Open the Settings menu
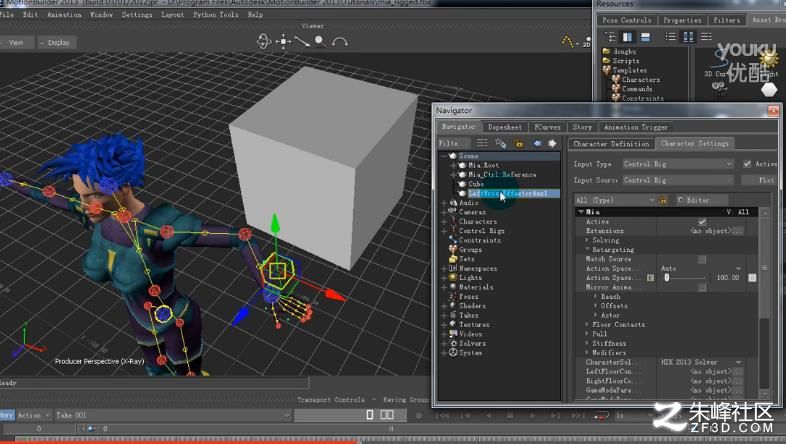This screenshot has width=786, height=444. 136,15
